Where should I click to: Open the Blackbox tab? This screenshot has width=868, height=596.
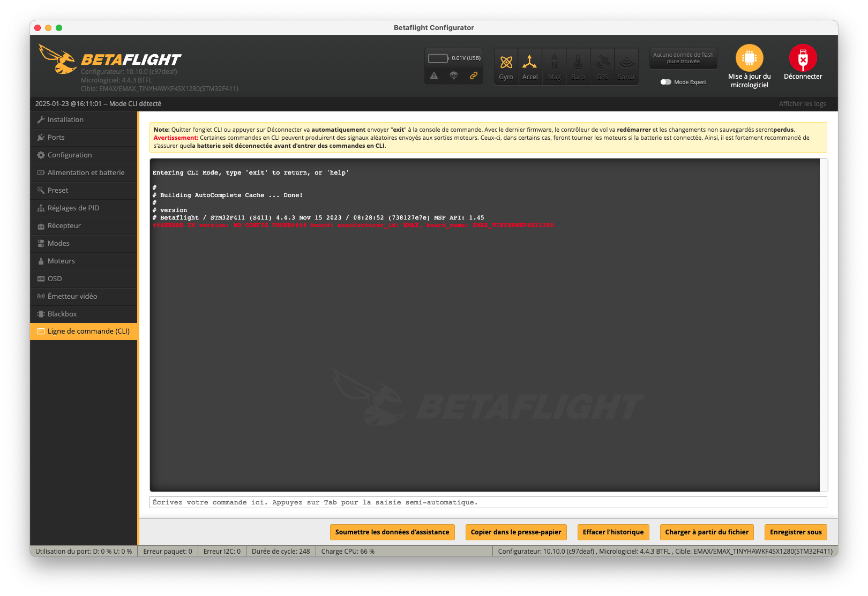84,314
